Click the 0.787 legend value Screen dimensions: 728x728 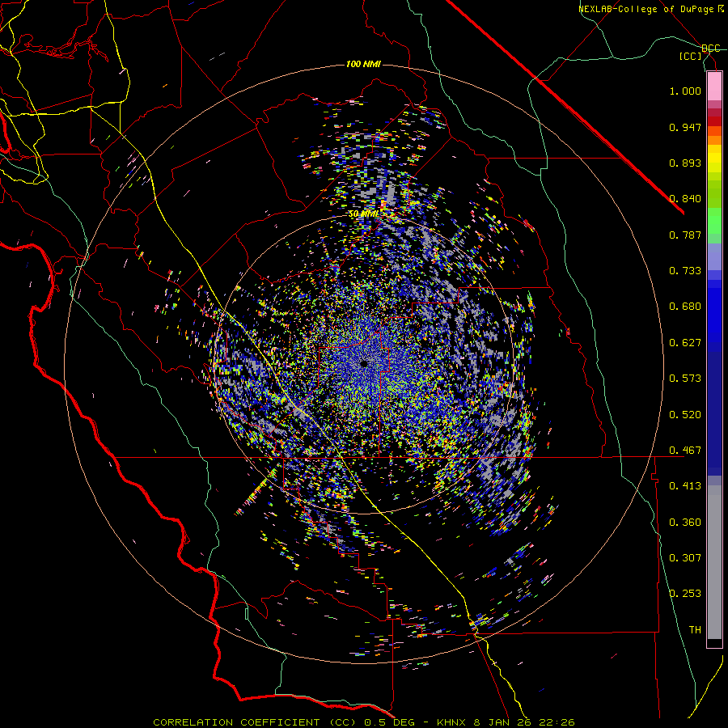[685, 235]
